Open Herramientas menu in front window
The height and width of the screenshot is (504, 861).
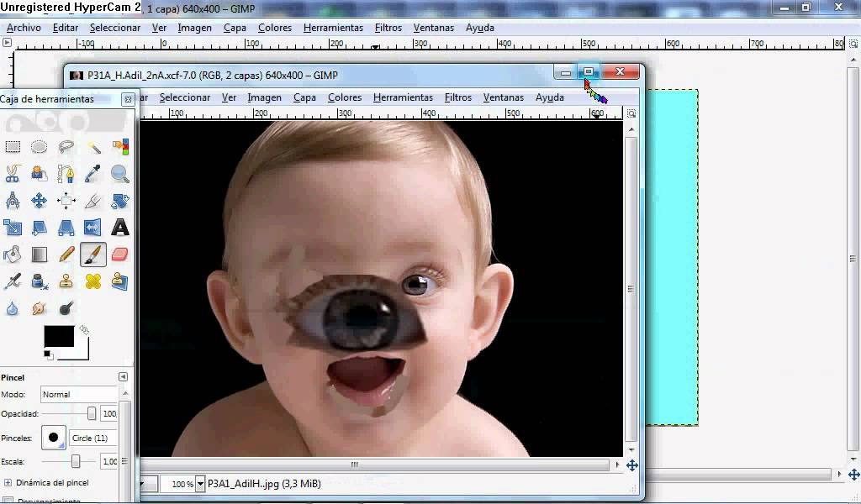(403, 97)
